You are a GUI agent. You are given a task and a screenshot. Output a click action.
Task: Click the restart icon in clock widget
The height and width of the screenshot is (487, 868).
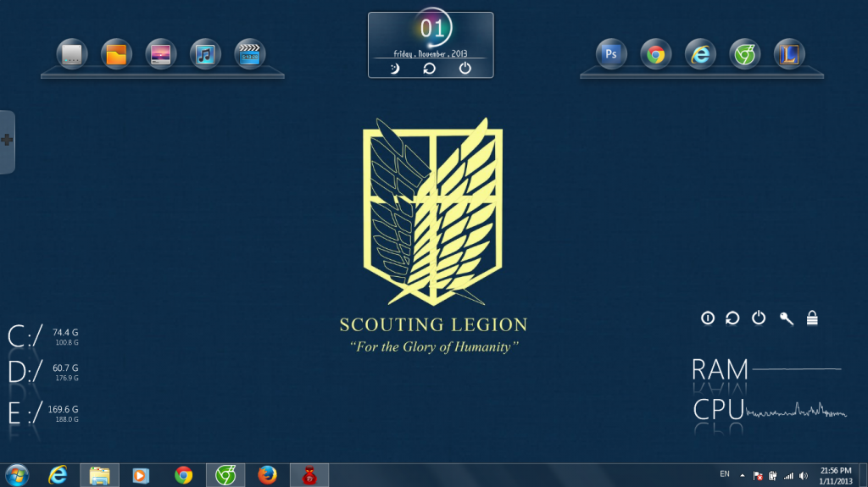point(429,69)
